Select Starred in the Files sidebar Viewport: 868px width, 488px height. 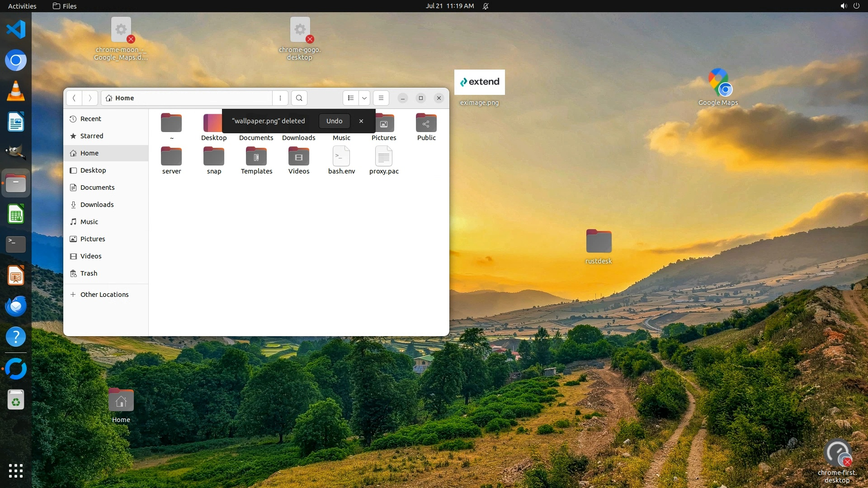pyautogui.click(x=91, y=136)
